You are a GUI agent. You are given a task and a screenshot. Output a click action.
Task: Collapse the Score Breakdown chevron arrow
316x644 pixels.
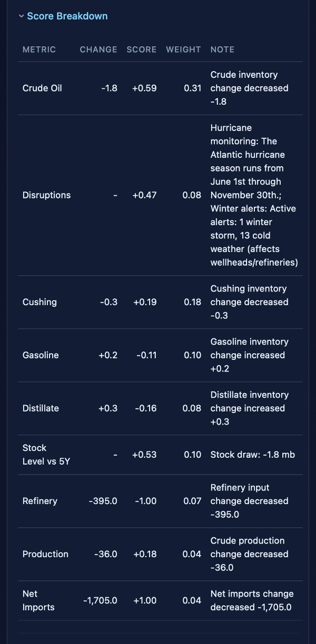tap(22, 16)
